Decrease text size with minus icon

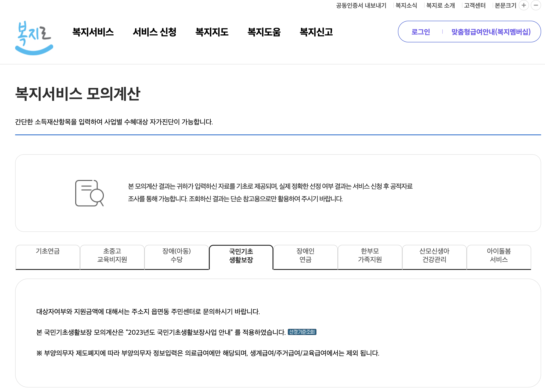pyautogui.click(x=536, y=5)
